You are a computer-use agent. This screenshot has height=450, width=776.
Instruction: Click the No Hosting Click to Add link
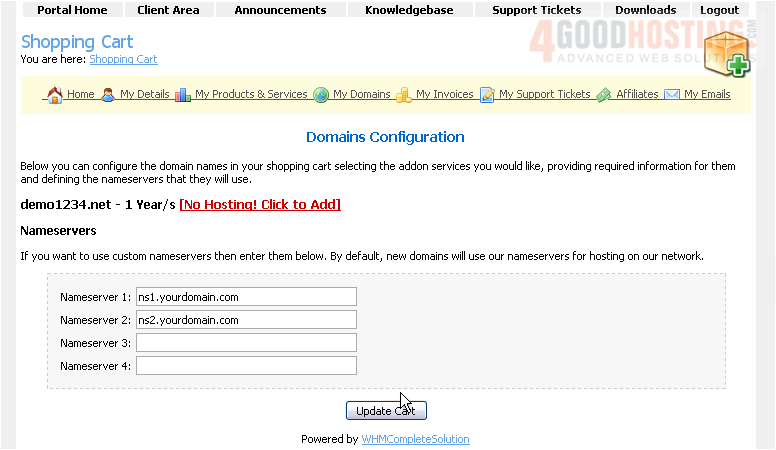[260, 205]
